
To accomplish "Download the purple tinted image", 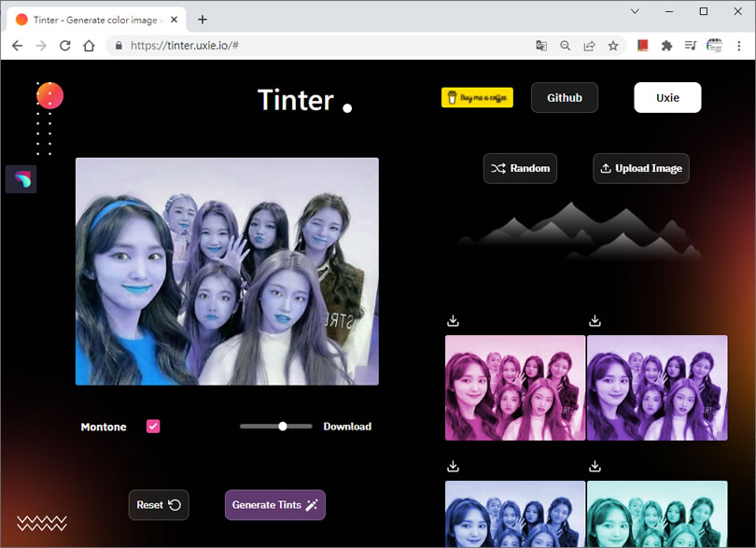I will 595,320.
